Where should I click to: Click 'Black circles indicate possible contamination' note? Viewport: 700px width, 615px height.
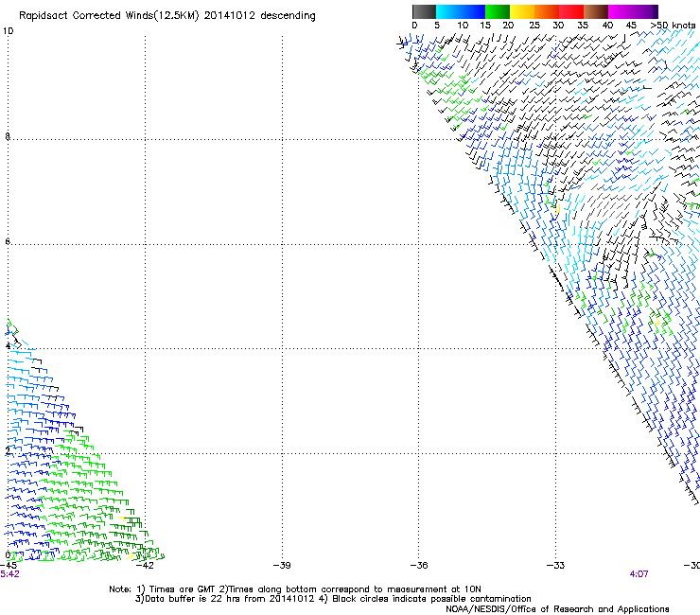431,599
